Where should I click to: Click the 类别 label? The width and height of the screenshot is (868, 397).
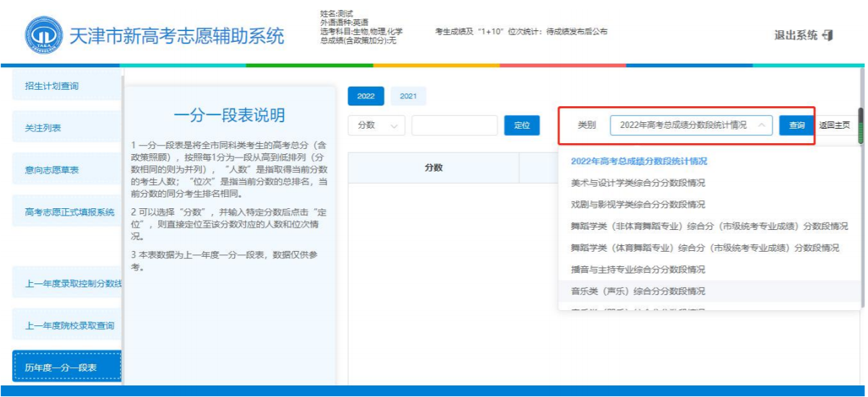click(587, 125)
